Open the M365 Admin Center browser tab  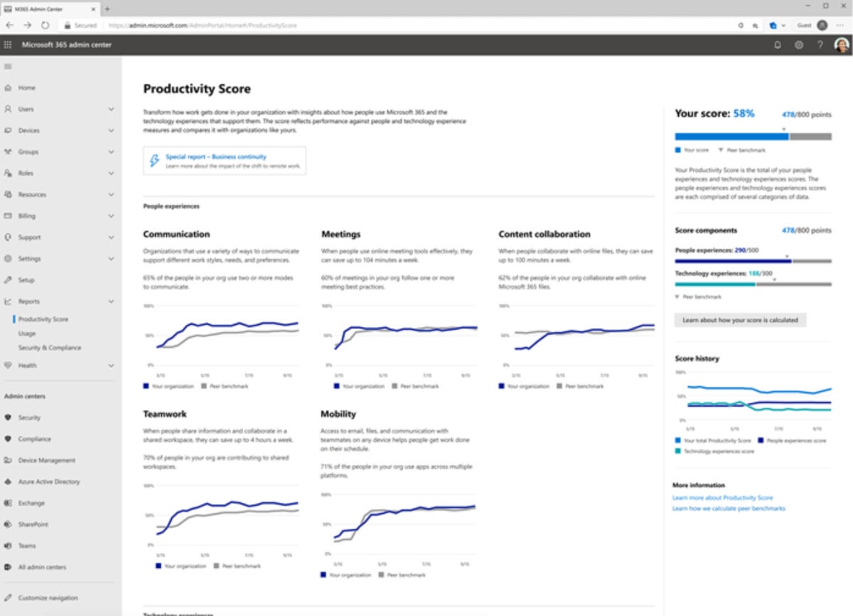point(50,9)
